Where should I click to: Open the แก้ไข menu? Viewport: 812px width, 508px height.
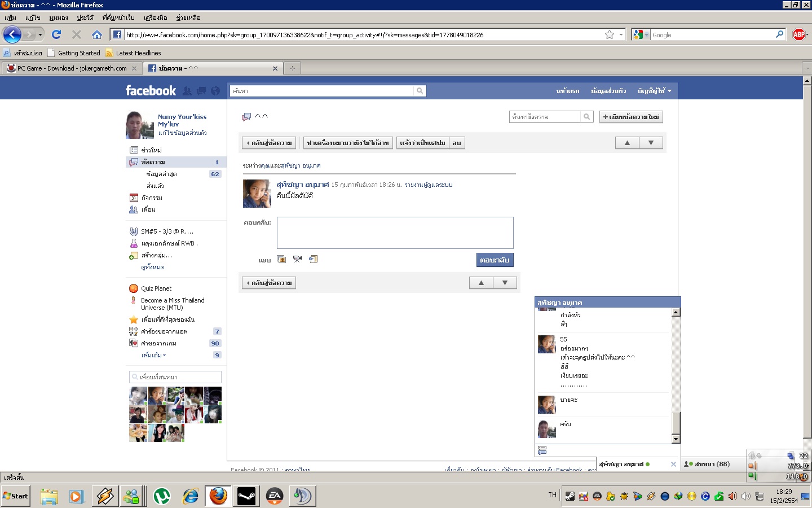click(x=33, y=17)
